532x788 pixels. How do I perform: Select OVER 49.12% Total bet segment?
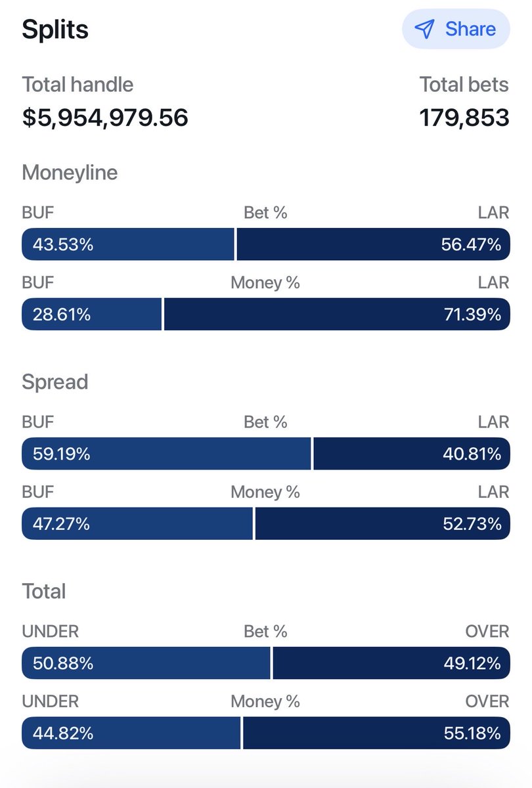coord(391,663)
